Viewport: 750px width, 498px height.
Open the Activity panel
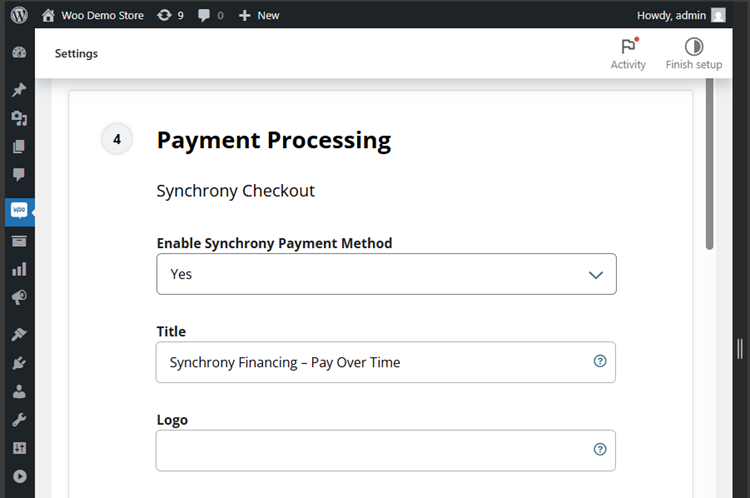[x=628, y=54]
